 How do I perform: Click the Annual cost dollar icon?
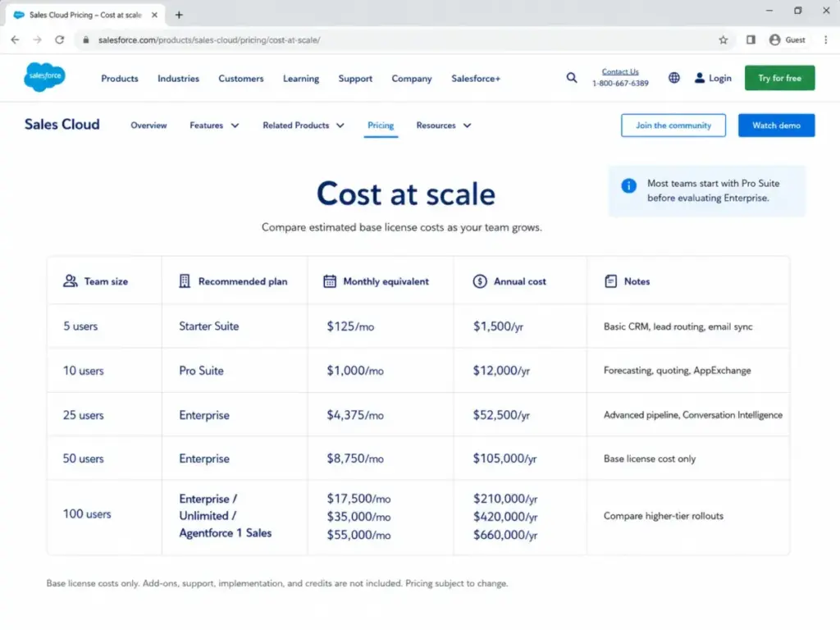(x=479, y=281)
